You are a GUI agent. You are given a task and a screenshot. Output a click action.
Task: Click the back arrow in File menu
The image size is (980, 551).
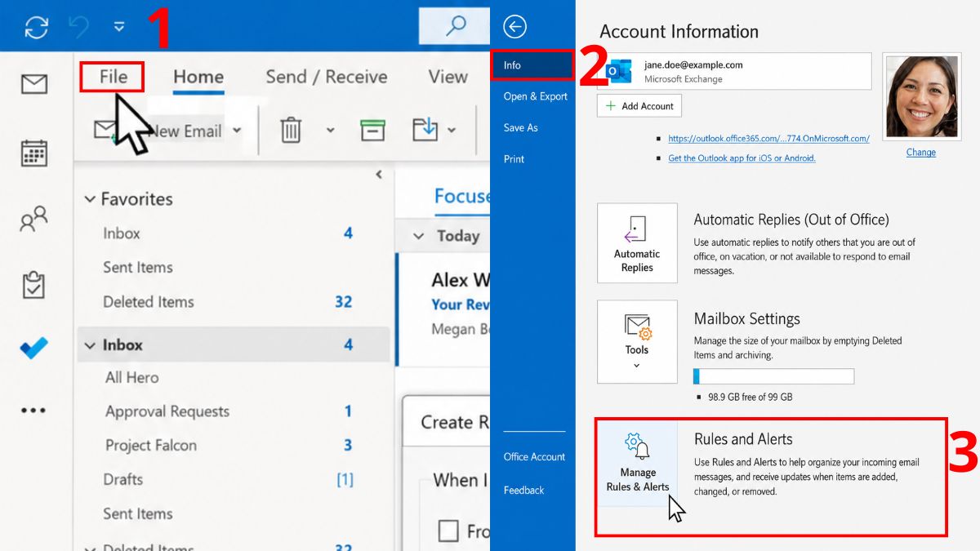pyautogui.click(x=514, y=27)
